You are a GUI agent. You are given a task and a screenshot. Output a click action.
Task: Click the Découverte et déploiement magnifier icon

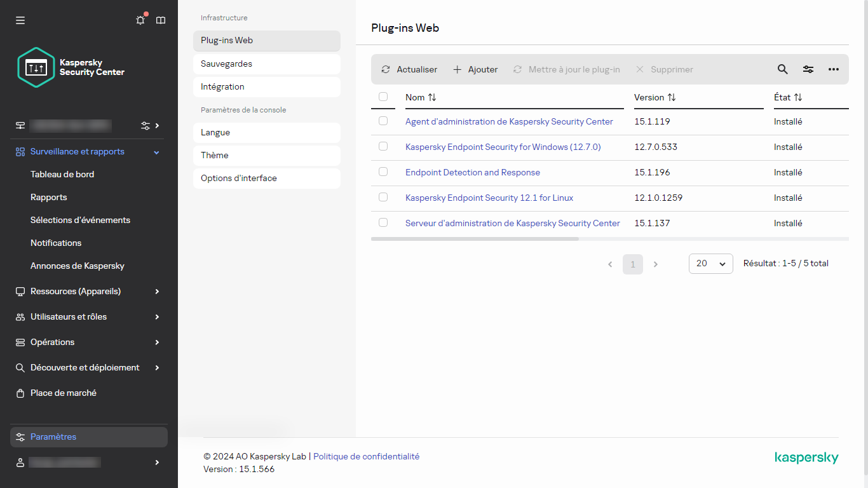tap(20, 367)
